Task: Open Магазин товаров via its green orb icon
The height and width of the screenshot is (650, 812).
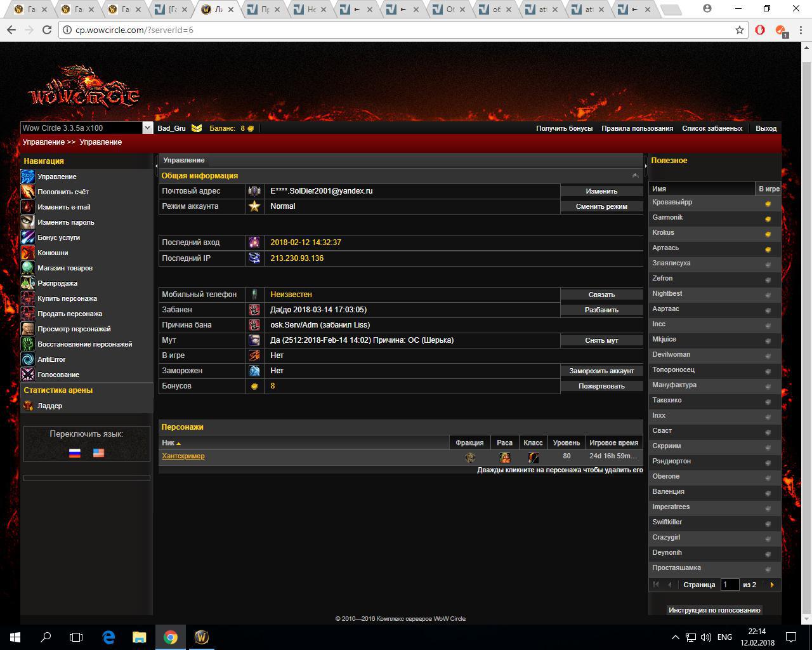Action: pos(28,268)
